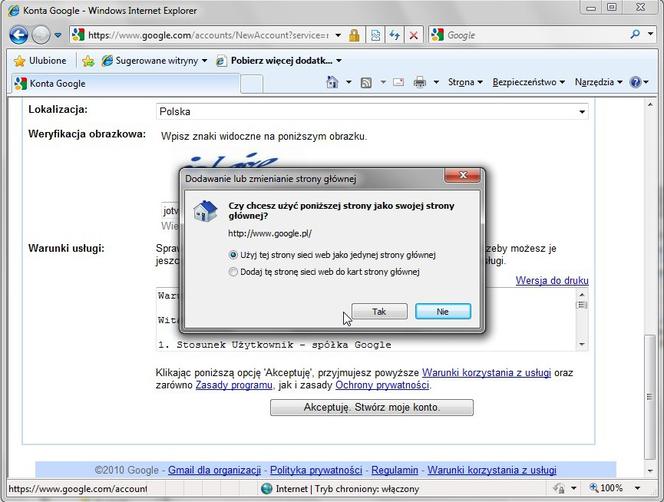The image size is (664, 502).
Task: Select 'Użyj tej strony jako jedynej' radio
Action: click(233, 255)
